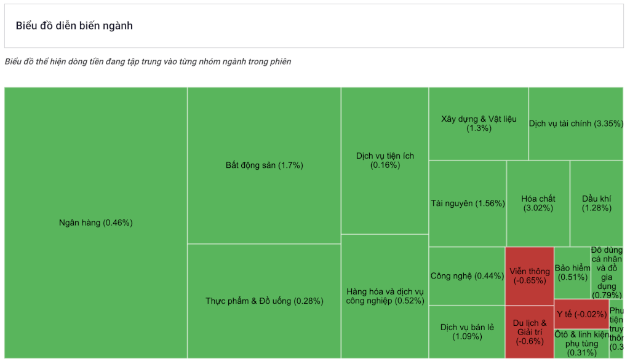Click the Công nghệ (0.44%) tile

[467, 276]
